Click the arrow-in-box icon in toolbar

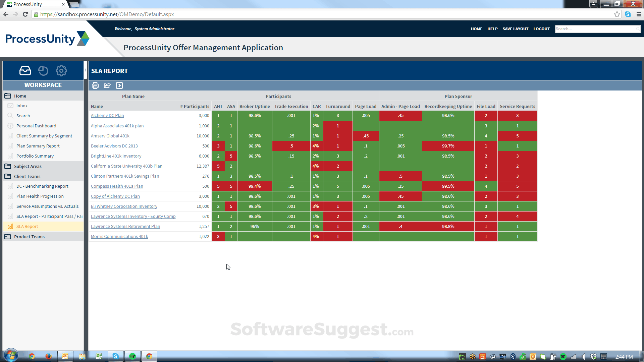(x=119, y=85)
